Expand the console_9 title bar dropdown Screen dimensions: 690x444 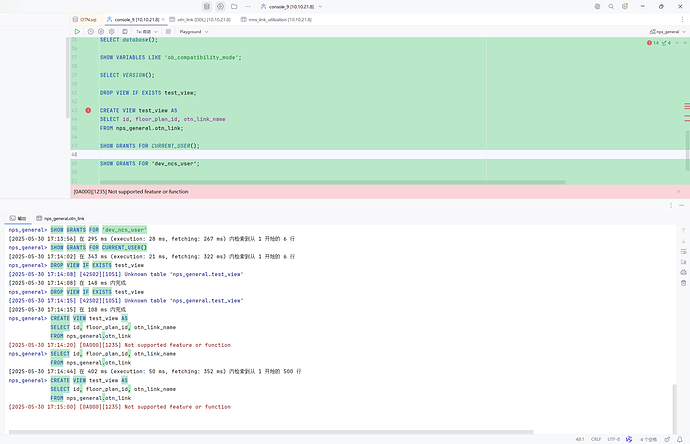320,7
